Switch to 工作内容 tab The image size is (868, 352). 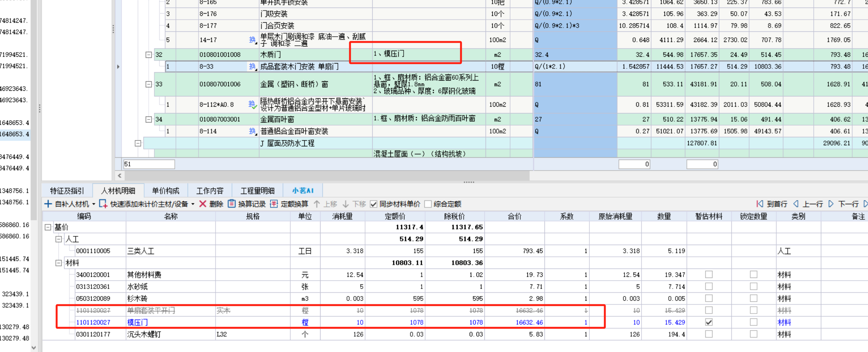(x=210, y=191)
